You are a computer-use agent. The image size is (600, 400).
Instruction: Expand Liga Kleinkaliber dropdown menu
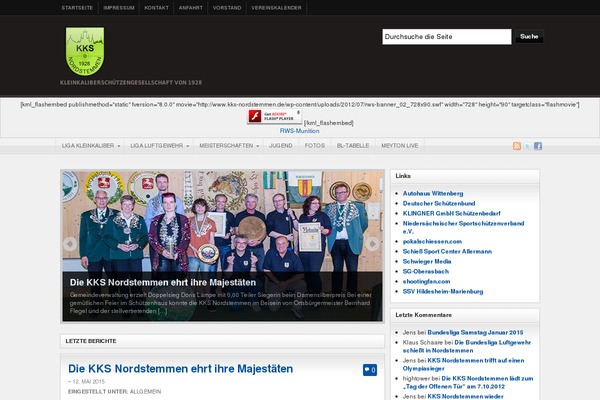(91, 146)
